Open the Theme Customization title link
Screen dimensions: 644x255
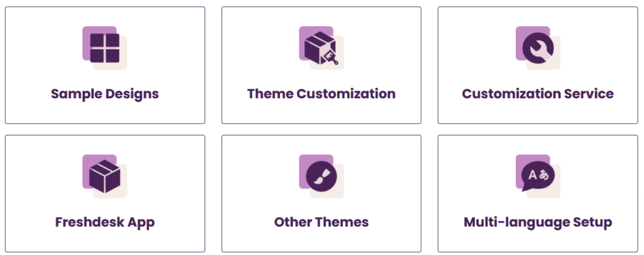click(321, 94)
